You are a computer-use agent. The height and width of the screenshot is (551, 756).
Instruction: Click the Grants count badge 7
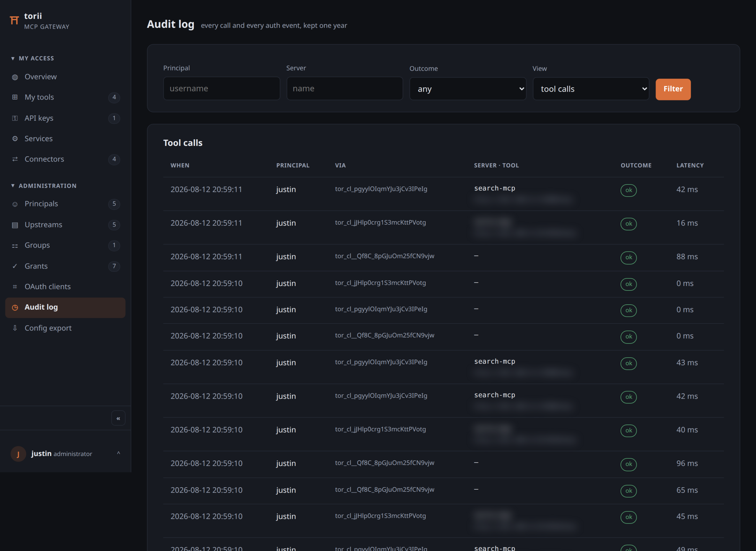click(x=114, y=266)
